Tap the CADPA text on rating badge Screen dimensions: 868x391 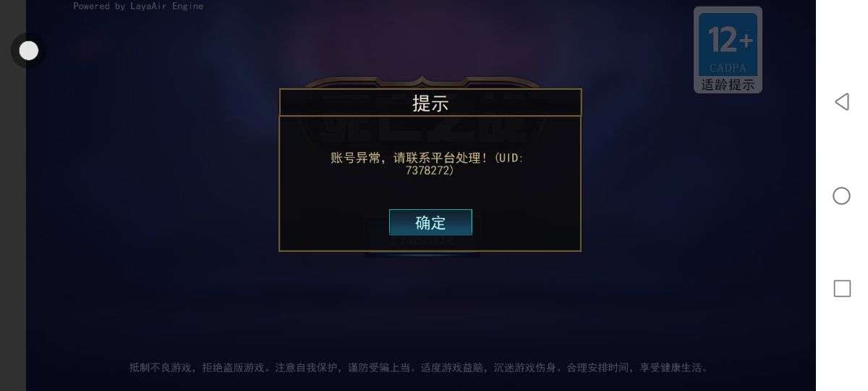[x=728, y=68]
